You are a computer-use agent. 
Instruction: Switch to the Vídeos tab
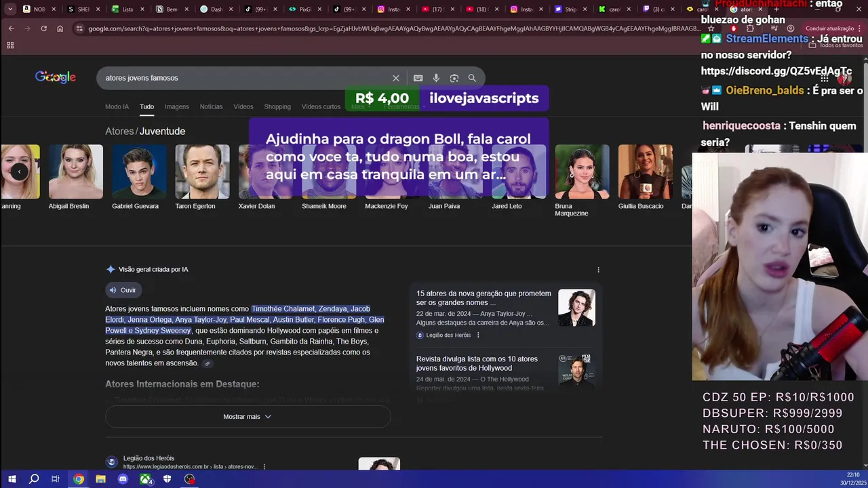243,107
